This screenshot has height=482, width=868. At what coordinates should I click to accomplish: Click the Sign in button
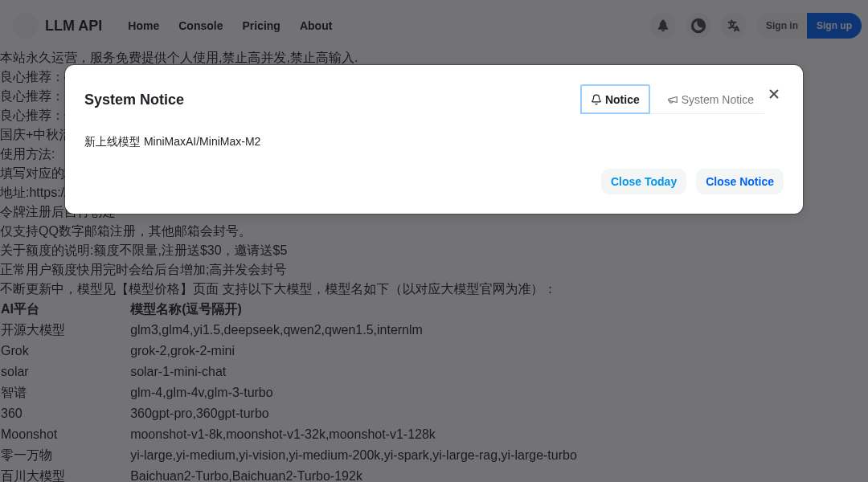pyautogui.click(x=780, y=26)
